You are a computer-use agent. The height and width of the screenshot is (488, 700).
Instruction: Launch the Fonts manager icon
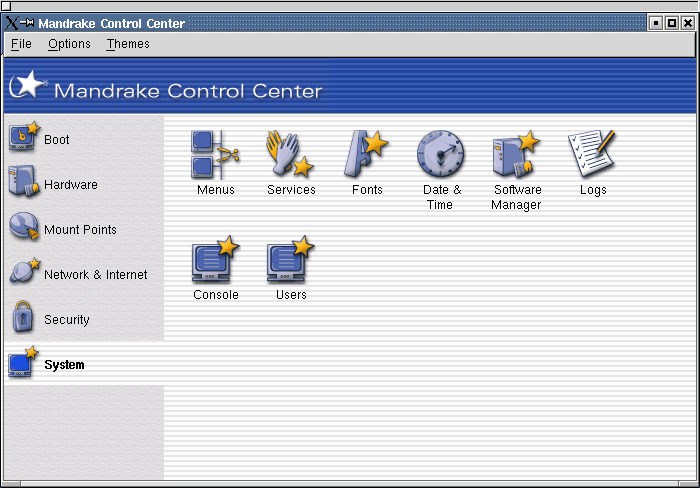point(366,154)
